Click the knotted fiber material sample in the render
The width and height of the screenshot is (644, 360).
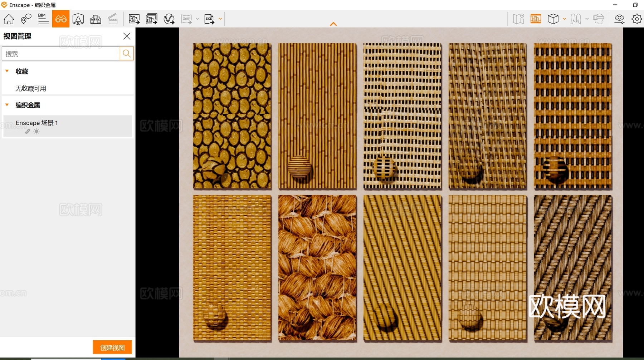pos(317,268)
